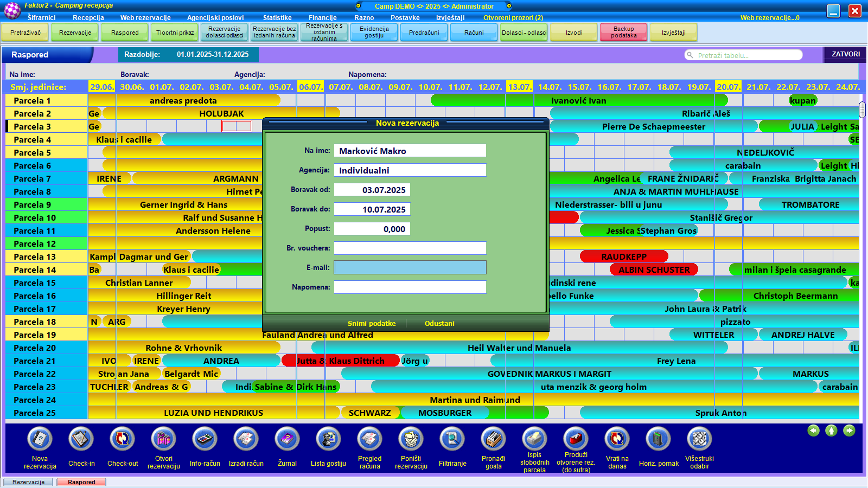This screenshot has width=868, height=488.
Task: Click the Pronađi gosta icon
Action: tap(493, 439)
